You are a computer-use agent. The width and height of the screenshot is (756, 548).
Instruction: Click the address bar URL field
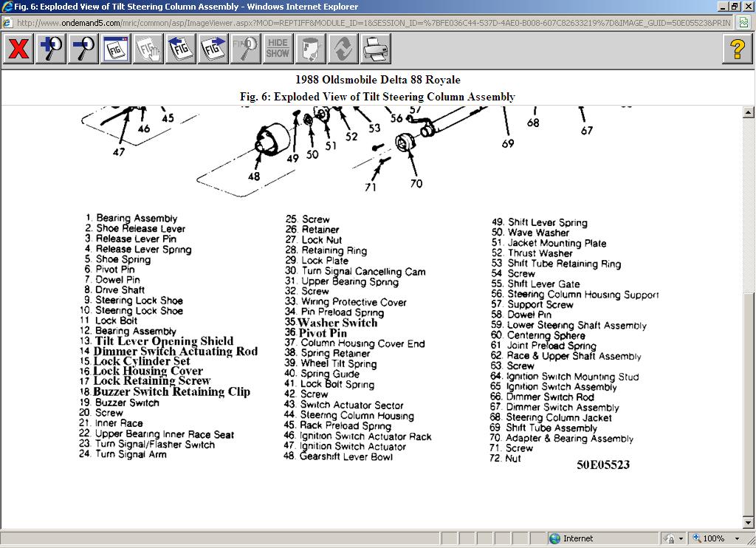(x=373, y=23)
